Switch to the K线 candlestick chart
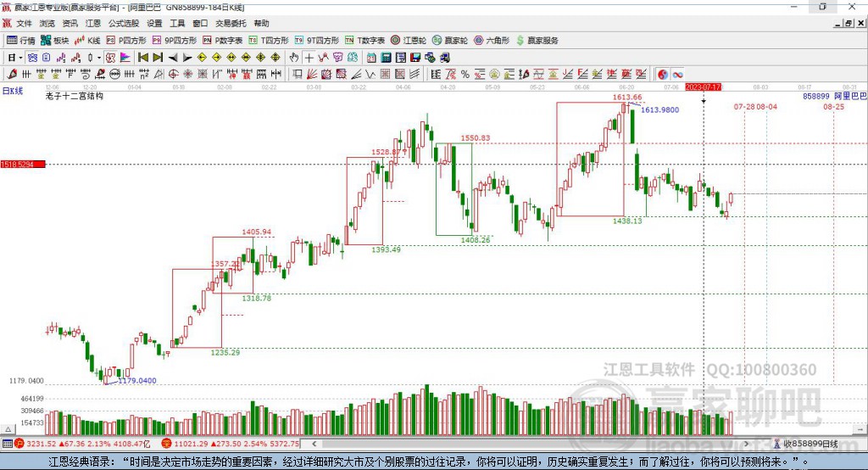 (87, 41)
